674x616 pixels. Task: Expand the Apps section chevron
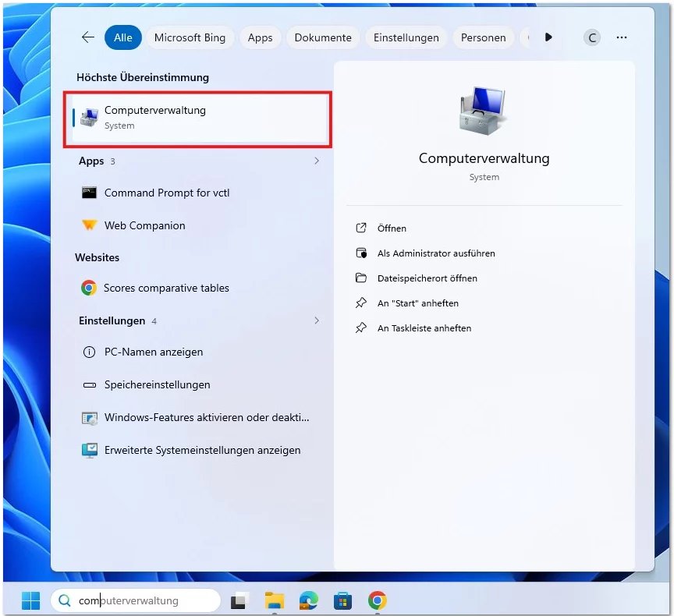pos(317,161)
